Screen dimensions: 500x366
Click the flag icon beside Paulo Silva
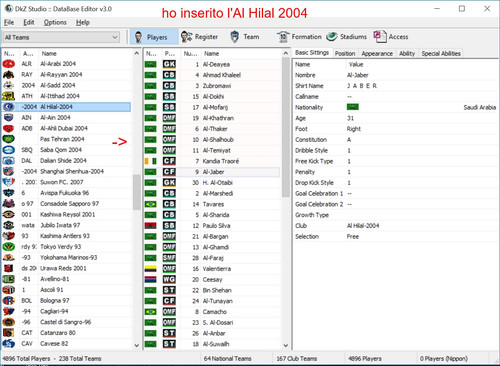(x=151, y=226)
